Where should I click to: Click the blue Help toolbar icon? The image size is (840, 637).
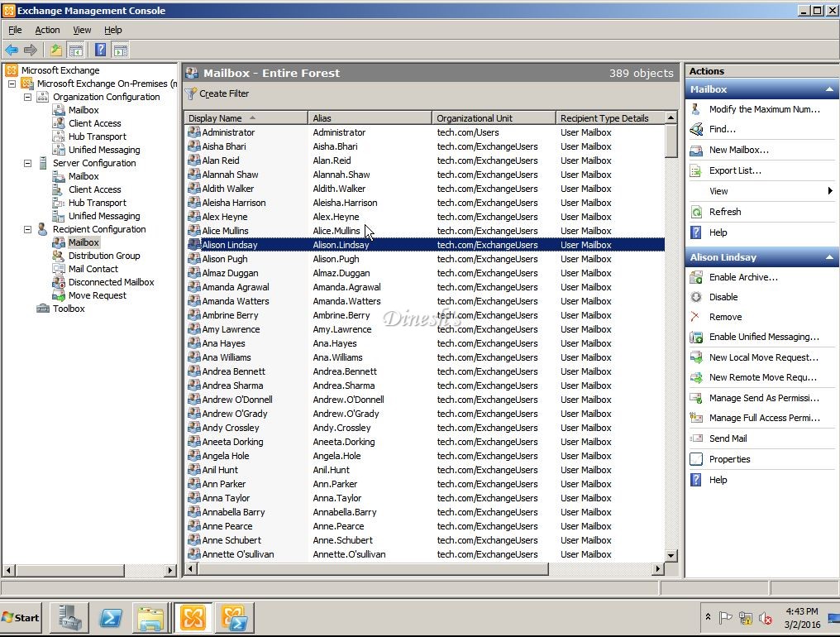100,50
